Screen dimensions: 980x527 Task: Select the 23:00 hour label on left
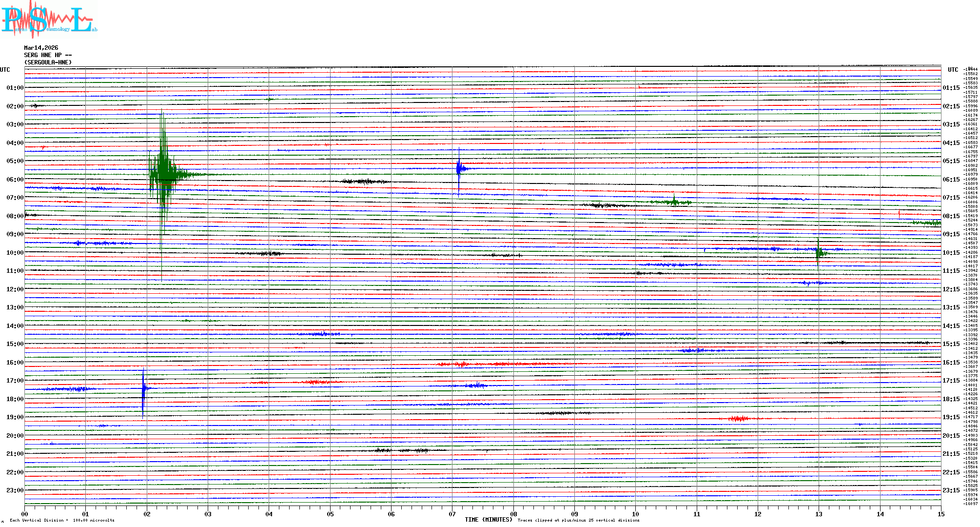[15, 490]
